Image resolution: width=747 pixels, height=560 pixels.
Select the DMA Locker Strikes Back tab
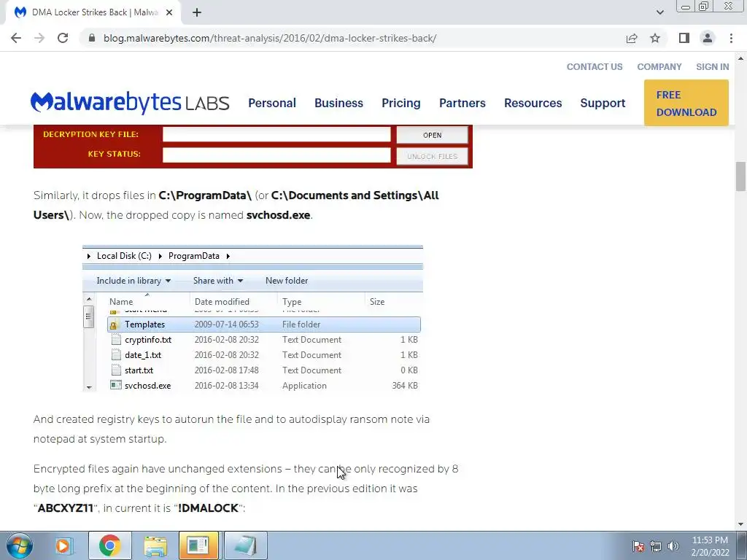[x=93, y=12]
